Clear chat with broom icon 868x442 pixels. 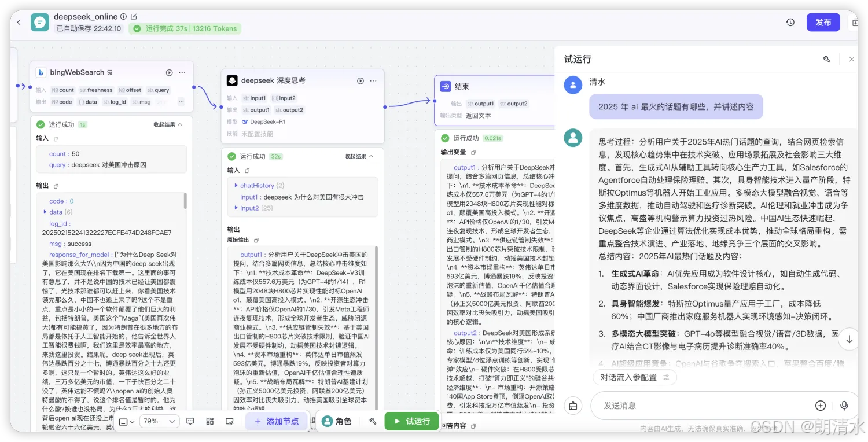tap(573, 406)
